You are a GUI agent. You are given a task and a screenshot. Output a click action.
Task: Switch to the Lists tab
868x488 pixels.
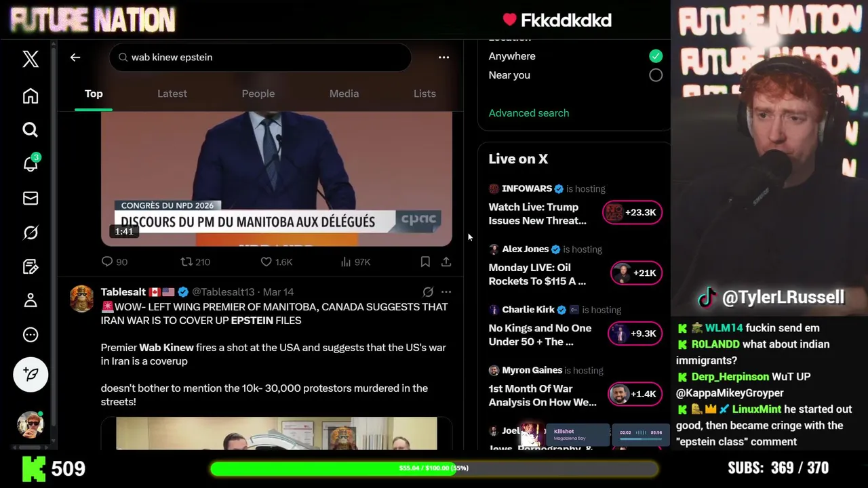click(x=425, y=94)
